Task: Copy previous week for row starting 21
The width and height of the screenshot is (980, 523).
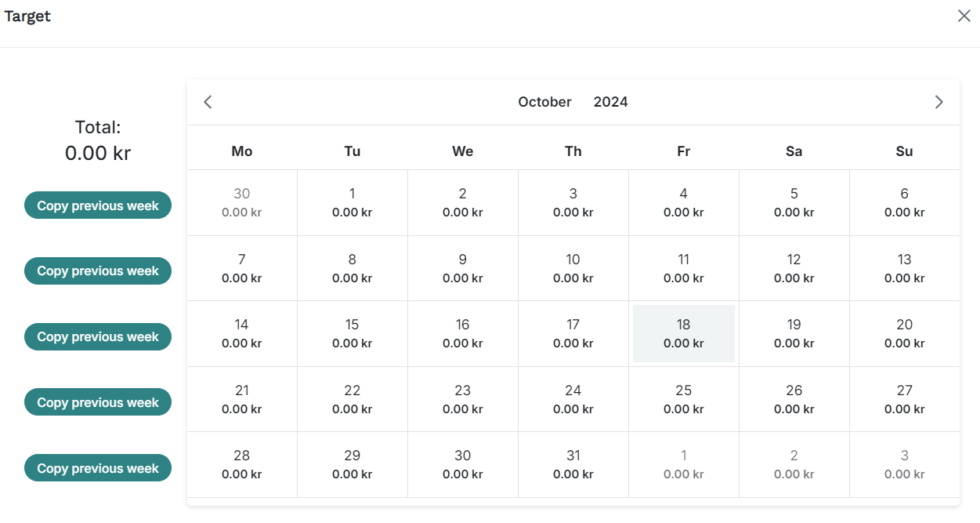Action: click(x=98, y=402)
